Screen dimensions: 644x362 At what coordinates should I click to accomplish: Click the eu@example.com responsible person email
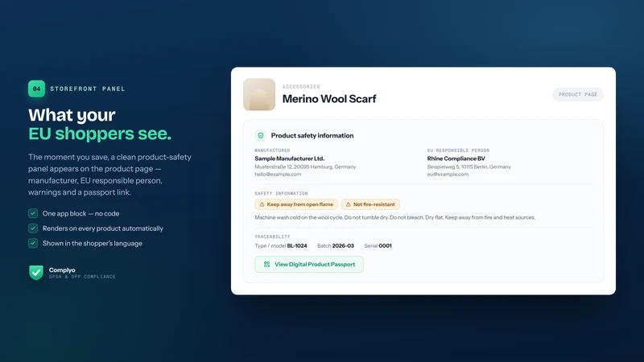(448, 174)
